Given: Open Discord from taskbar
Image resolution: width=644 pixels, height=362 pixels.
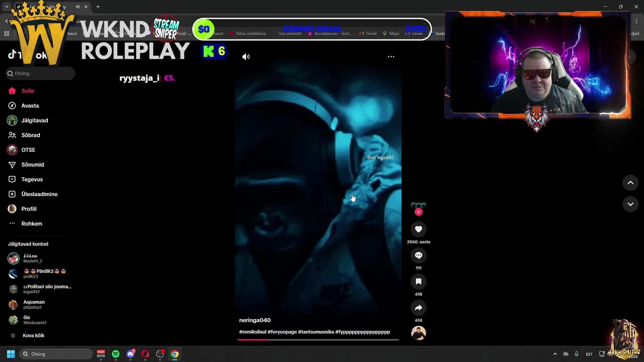Looking at the screenshot, I should click(130, 354).
